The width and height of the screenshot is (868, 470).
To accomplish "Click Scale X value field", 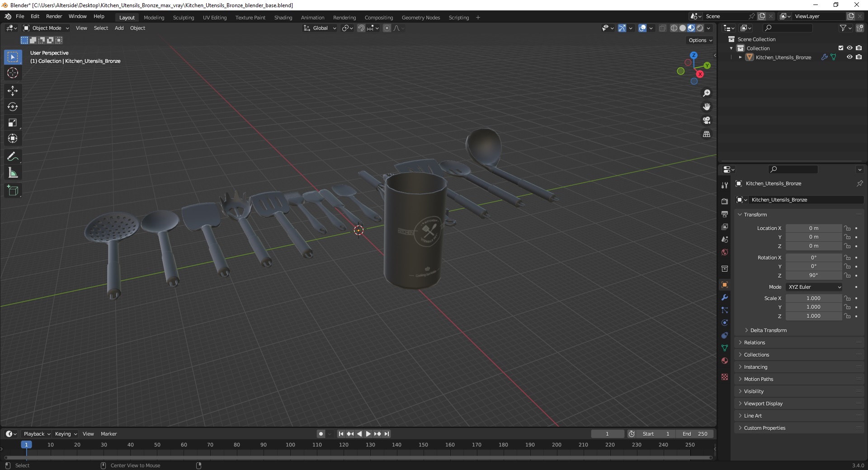I will [x=813, y=298].
